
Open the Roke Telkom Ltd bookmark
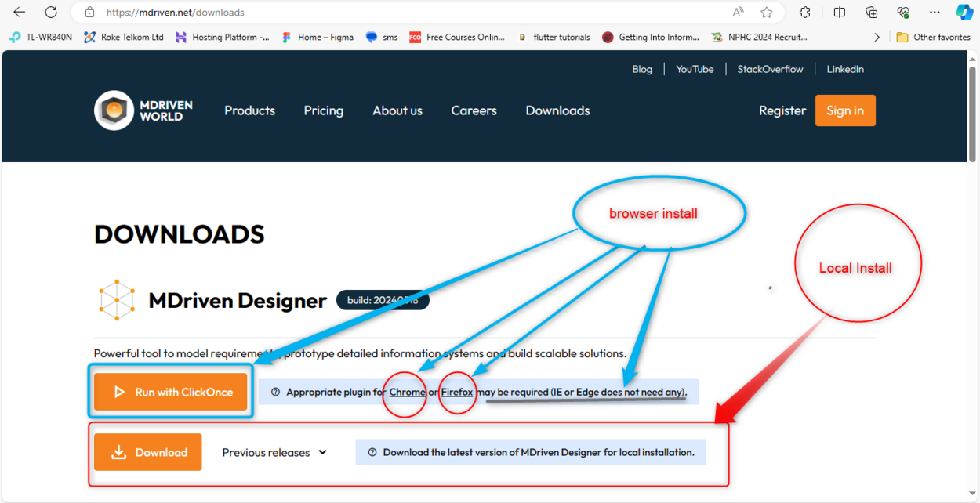[x=124, y=37]
